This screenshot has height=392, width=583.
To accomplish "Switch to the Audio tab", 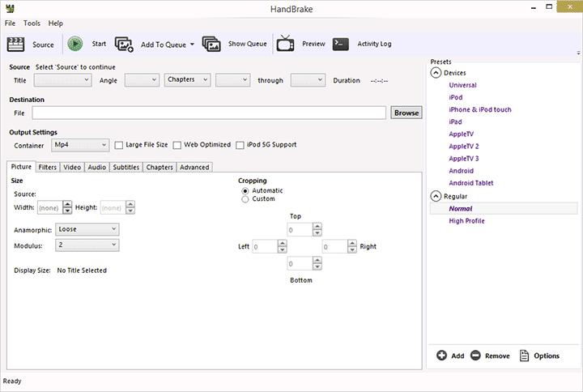I will (97, 168).
